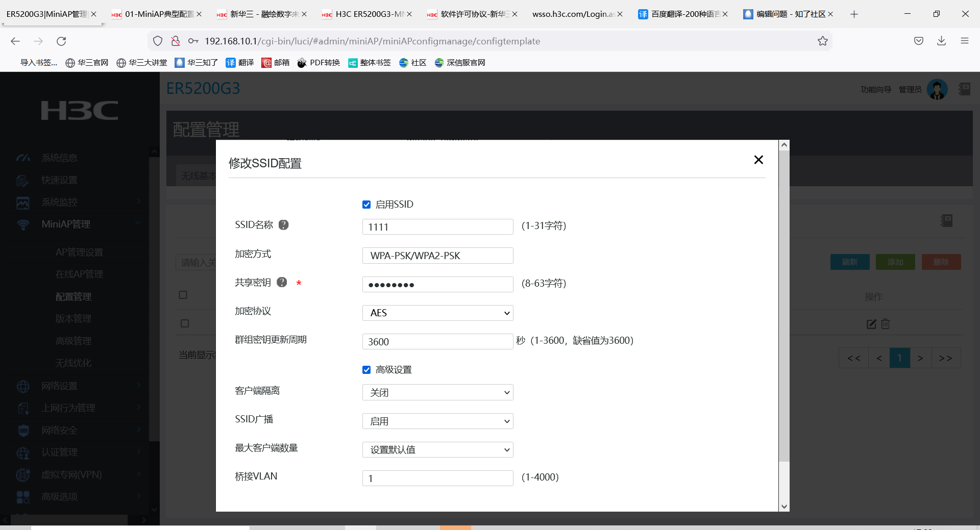The image size is (980, 530).
Task: Reload the page with browser refresh
Action: pyautogui.click(x=61, y=41)
